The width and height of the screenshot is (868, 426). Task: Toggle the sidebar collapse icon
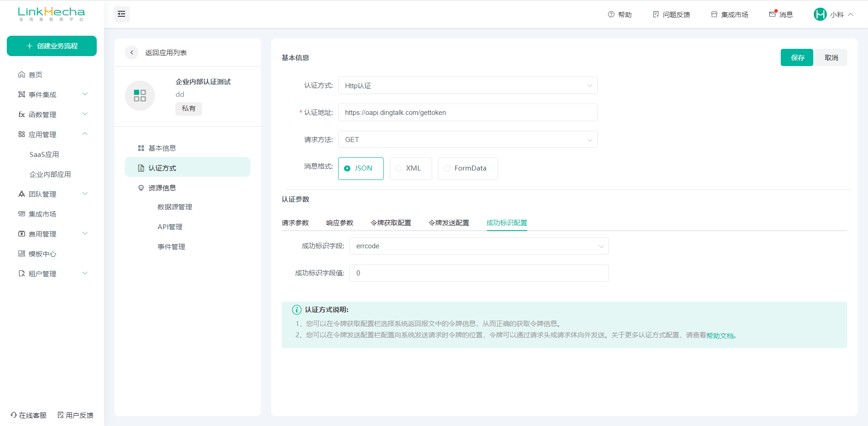click(x=122, y=14)
